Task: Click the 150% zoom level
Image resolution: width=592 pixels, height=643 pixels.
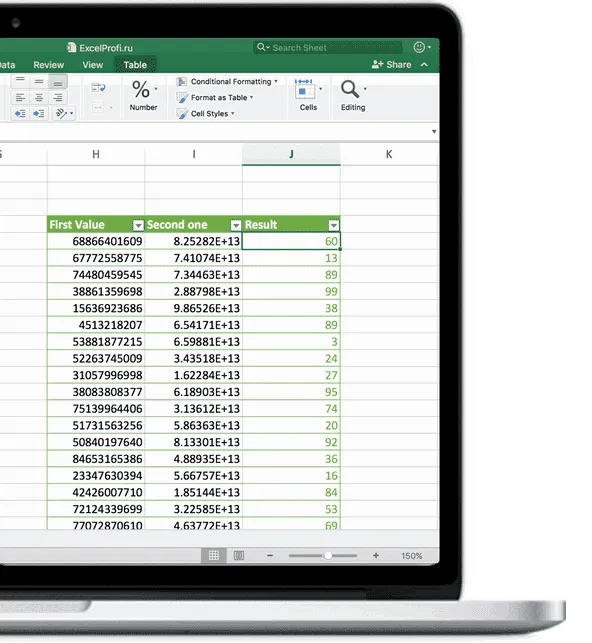Action: coord(411,556)
